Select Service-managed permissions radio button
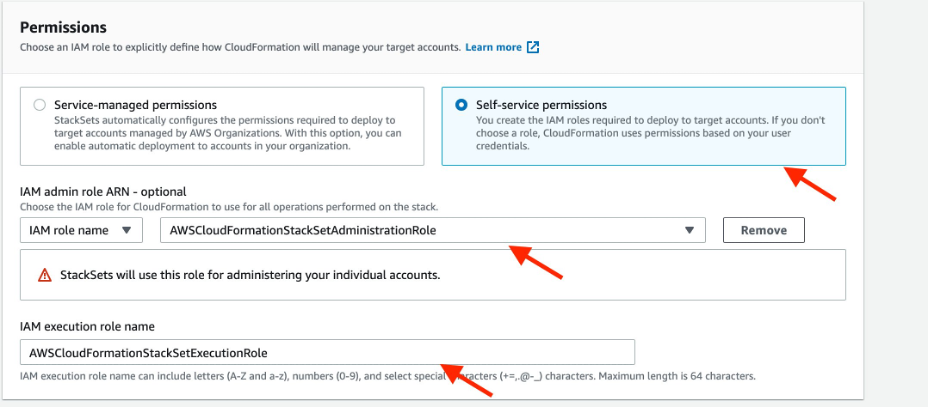Viewport: 929px width, 408px height. tap(40, 105)
